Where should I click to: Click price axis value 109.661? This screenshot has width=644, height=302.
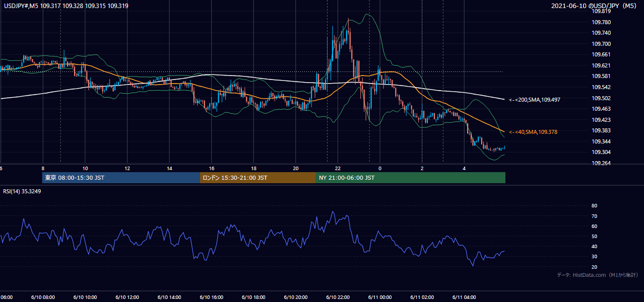(x=601, y=55)
